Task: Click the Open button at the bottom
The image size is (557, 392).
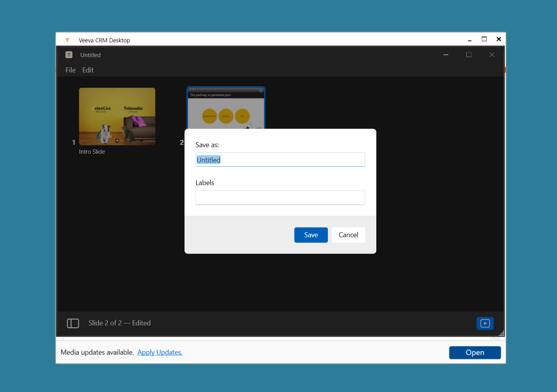Action: tap(475, 353)
